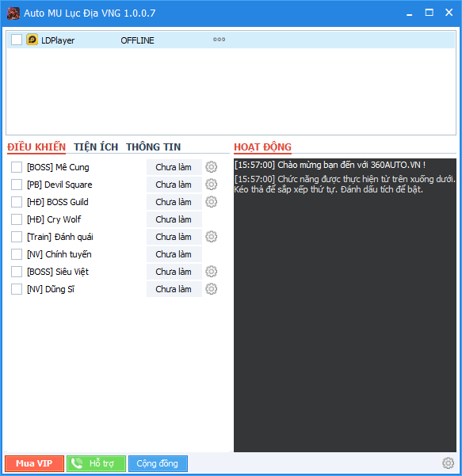Open settings gear for [BOSS] Siêu Việt

coord(211,272)
